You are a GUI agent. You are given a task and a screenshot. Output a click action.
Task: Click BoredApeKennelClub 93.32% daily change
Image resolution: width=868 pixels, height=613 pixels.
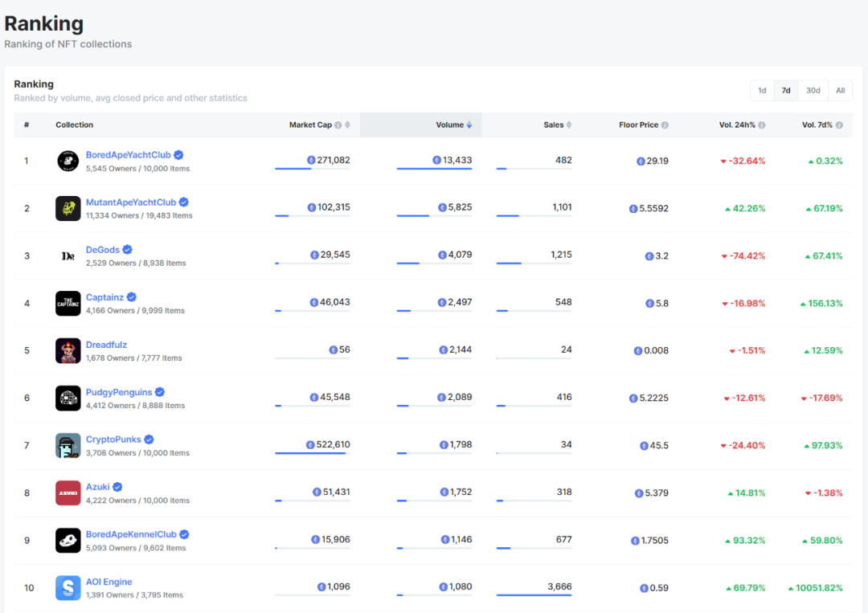[x=745, y=541]
